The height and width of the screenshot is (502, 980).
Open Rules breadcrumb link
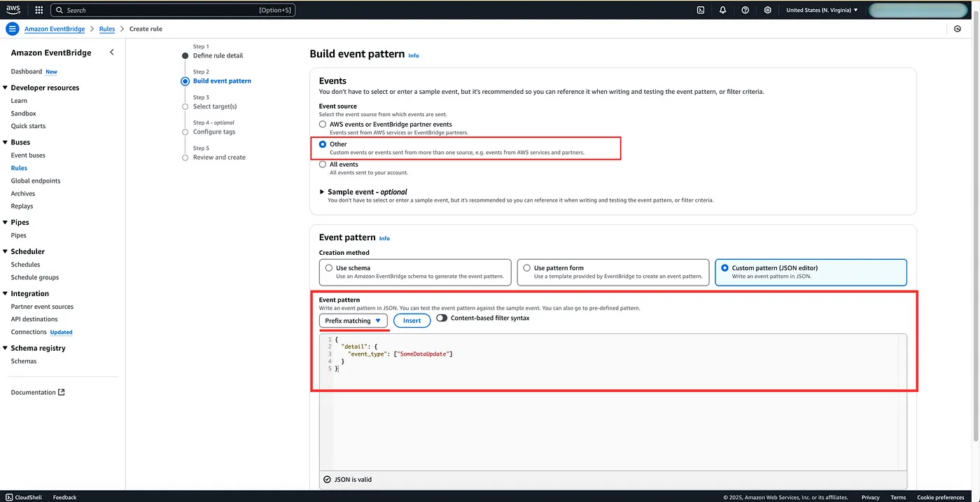pos(107,29)
